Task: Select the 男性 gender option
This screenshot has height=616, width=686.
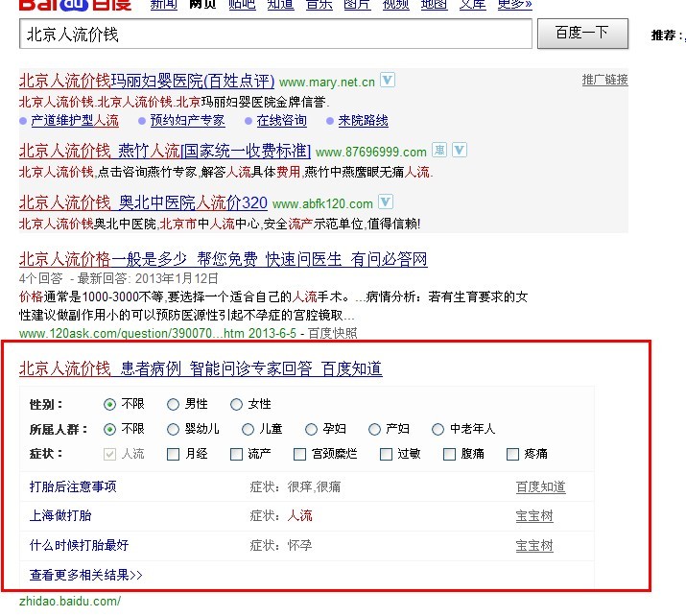Action: coord(174,404)
